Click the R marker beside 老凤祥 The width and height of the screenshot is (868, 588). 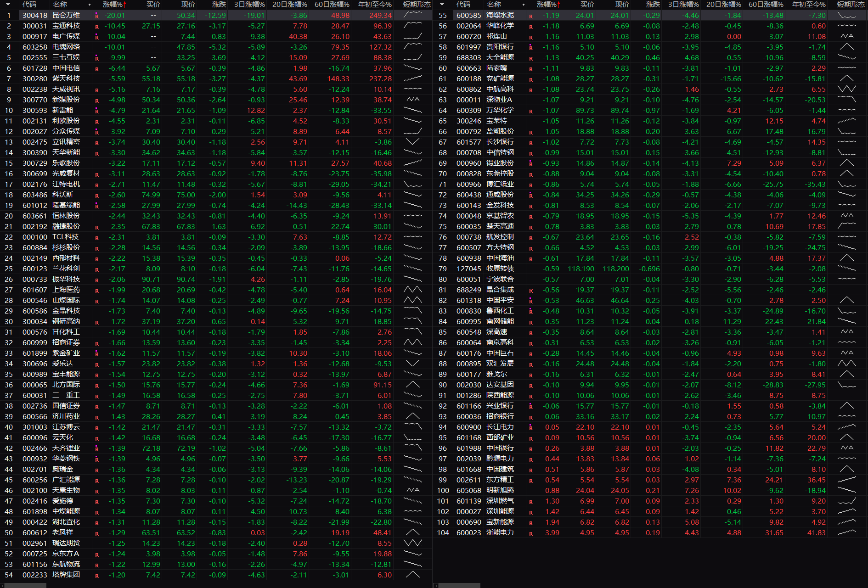pos(97,533)
